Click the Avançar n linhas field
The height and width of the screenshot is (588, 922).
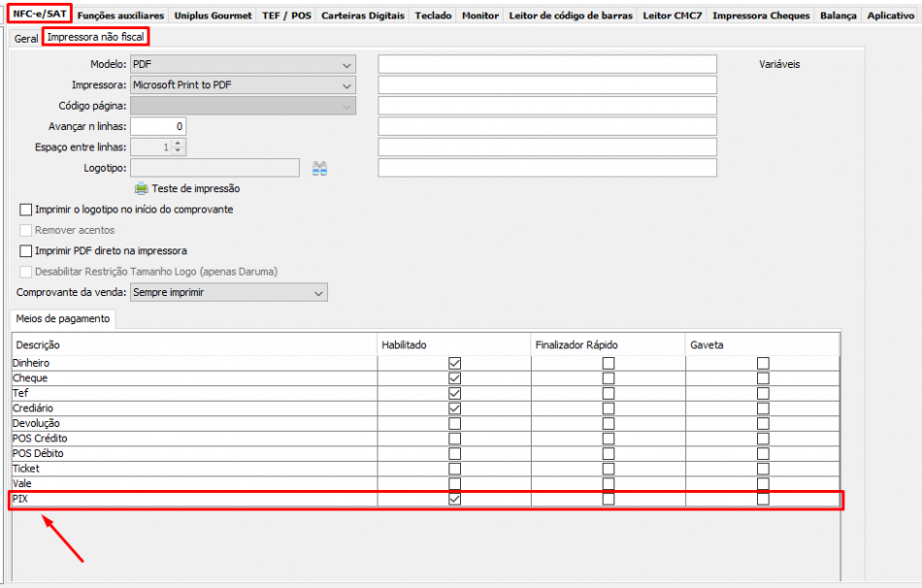click(x=158, y=126)
